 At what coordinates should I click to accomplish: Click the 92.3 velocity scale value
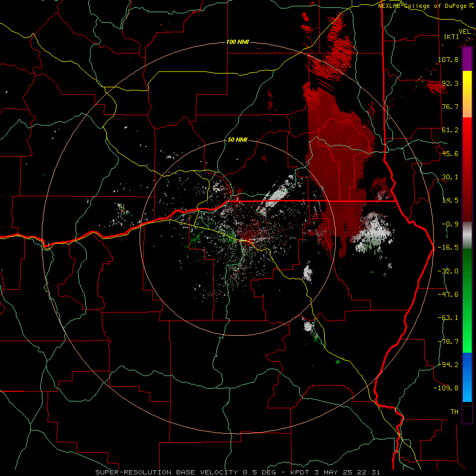point(450,83)
